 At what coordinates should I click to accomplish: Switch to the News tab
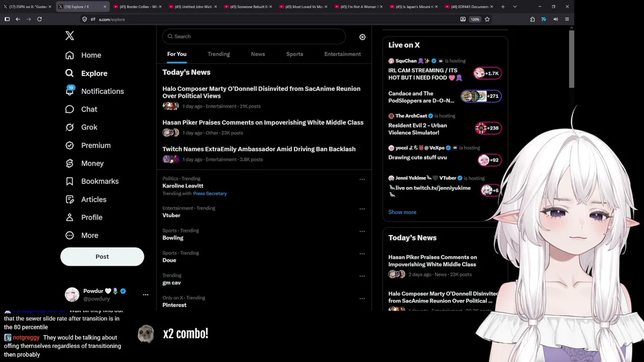pos(258,54)
